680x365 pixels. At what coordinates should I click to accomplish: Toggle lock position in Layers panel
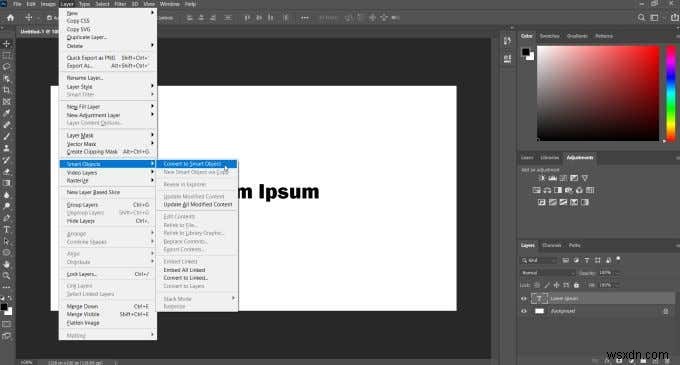[x=556, y=285]
